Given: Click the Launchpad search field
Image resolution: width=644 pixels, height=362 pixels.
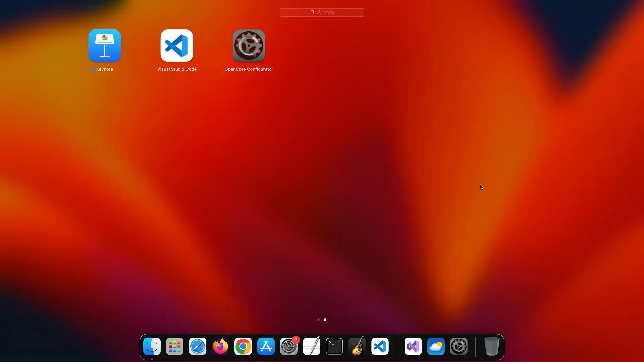Looking at the screenshot, I should [322, 12].
